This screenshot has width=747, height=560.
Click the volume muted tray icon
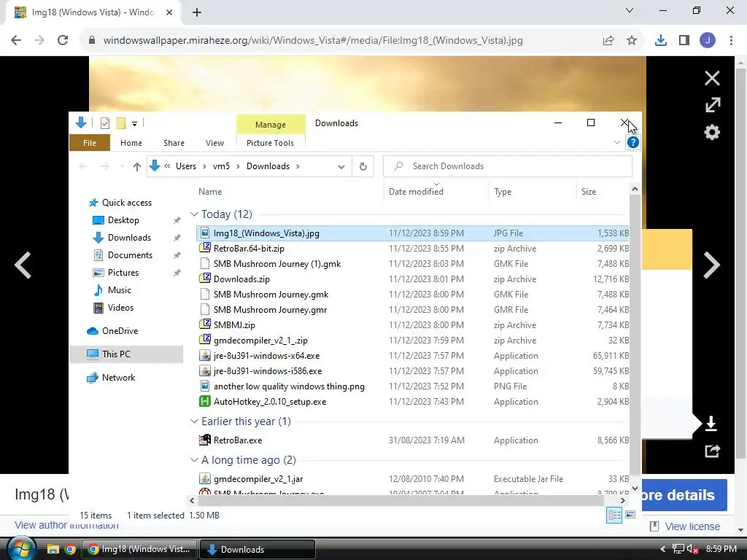(692, 549)
